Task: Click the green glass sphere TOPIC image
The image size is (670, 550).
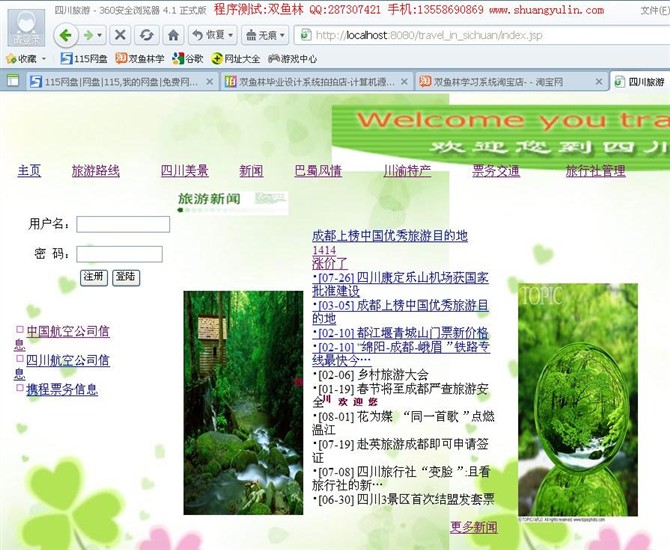Action: 578,400
